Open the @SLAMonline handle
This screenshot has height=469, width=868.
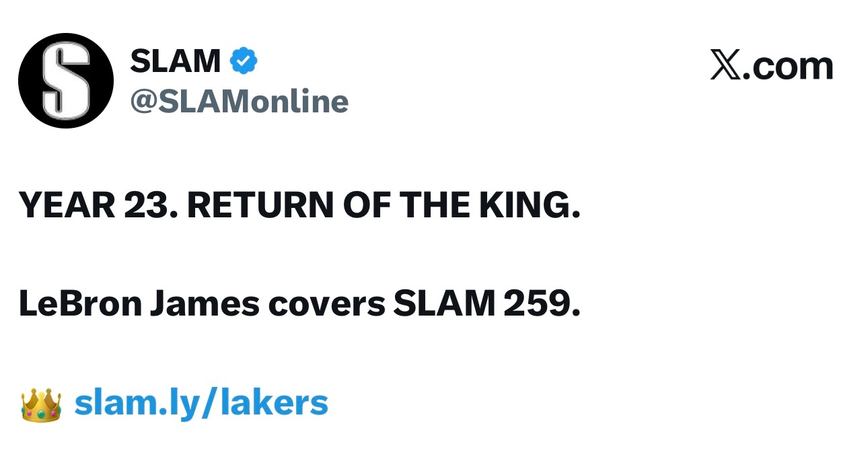239,102
